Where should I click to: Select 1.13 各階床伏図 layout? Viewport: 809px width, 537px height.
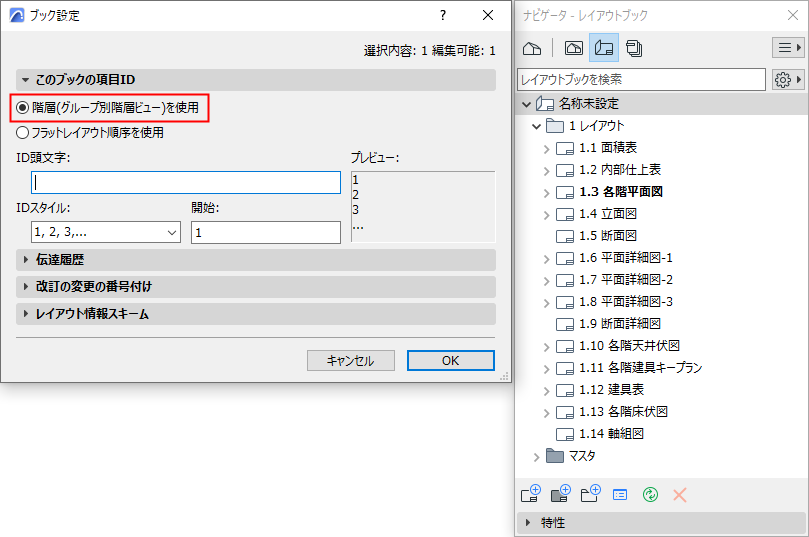pyautogui.click(x=623, y=412)
